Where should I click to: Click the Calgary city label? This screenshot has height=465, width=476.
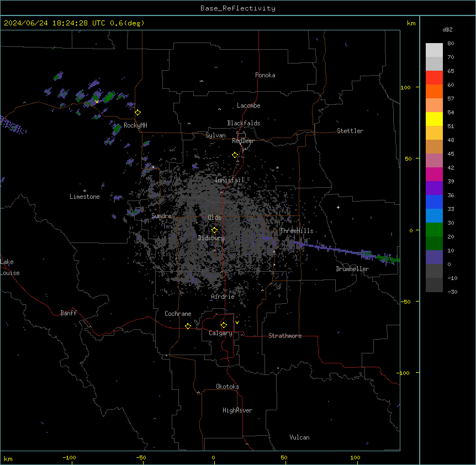(220, 333)
